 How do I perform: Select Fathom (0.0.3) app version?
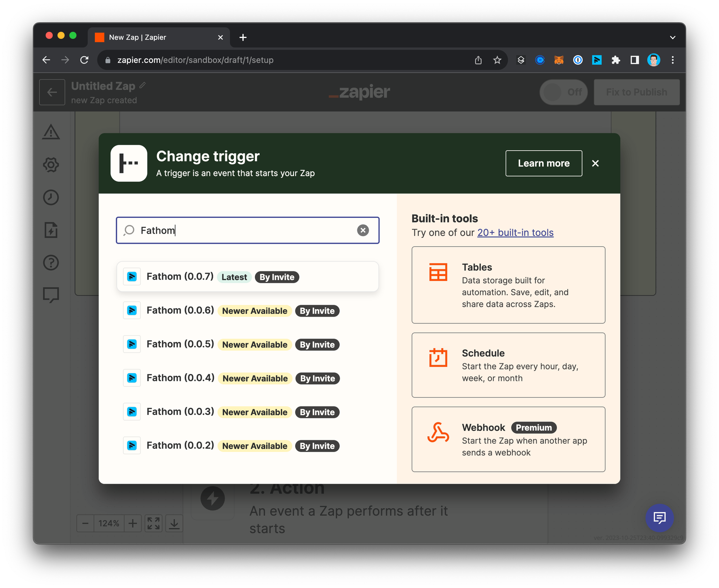coord(247,412)
